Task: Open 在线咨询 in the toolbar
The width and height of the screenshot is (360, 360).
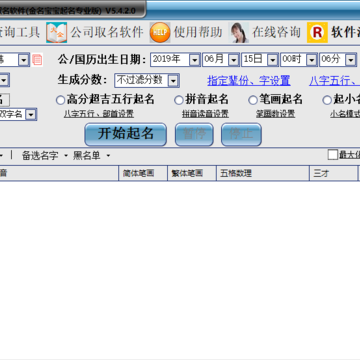Action: coord(276,32)
